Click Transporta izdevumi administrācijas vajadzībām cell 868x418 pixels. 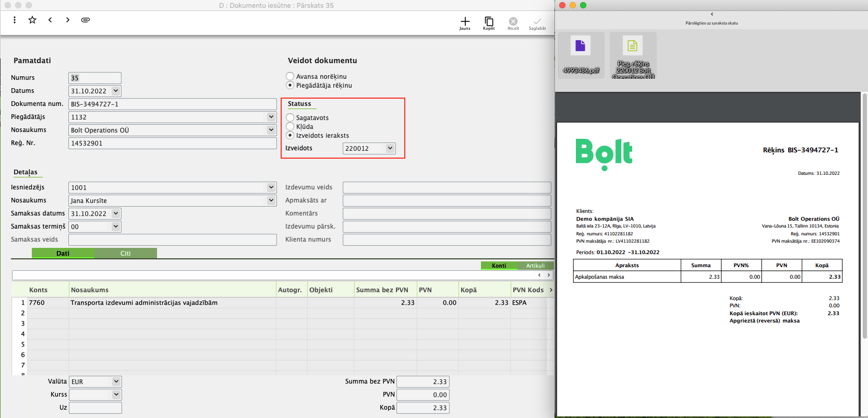173,303
